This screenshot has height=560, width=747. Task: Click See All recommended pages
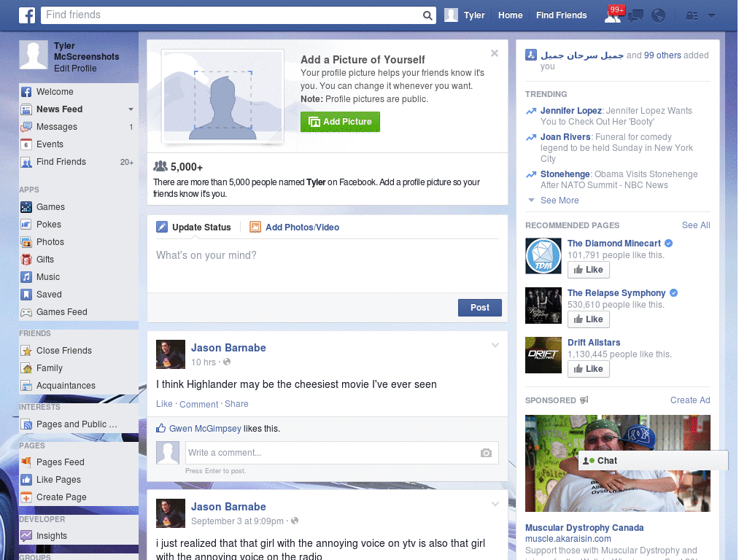coord(695,225)
